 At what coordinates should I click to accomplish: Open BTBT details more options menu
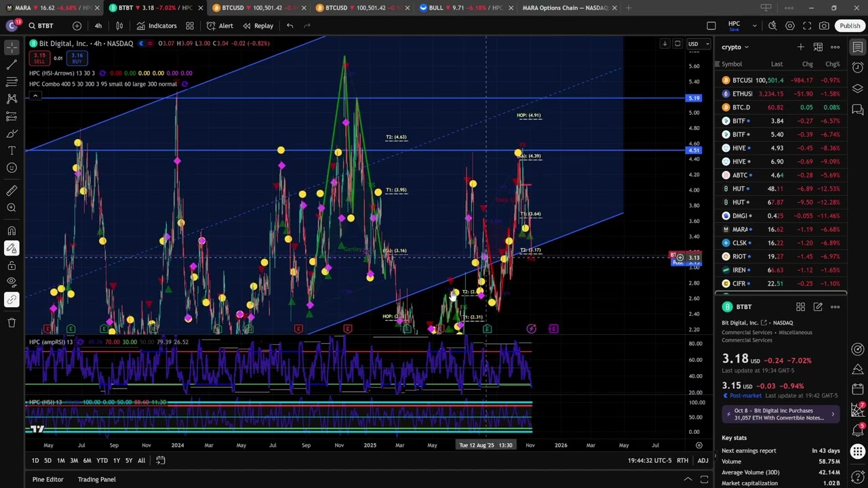[835, 307]
